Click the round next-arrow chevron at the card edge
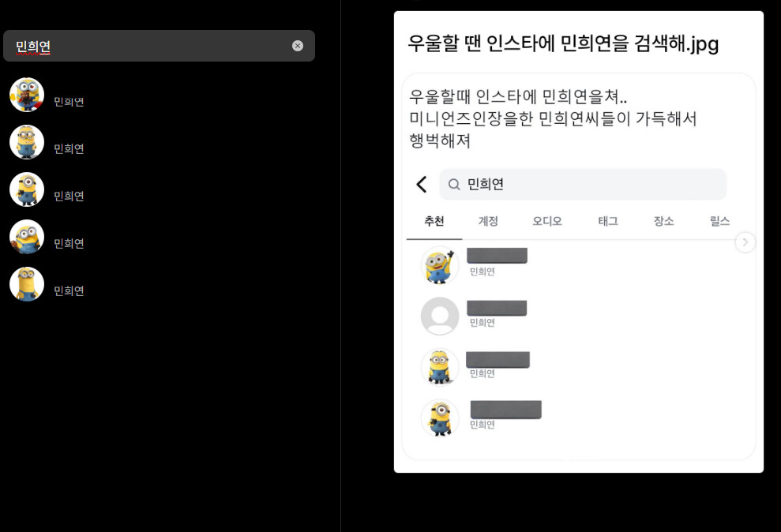Viewport: 781px width, 532px height. (745, 242)
